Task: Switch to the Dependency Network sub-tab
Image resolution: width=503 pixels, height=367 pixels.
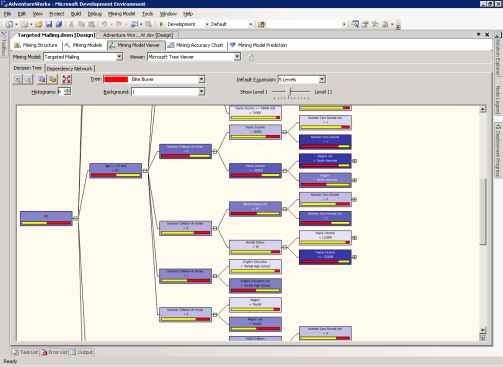Action: 69,68
